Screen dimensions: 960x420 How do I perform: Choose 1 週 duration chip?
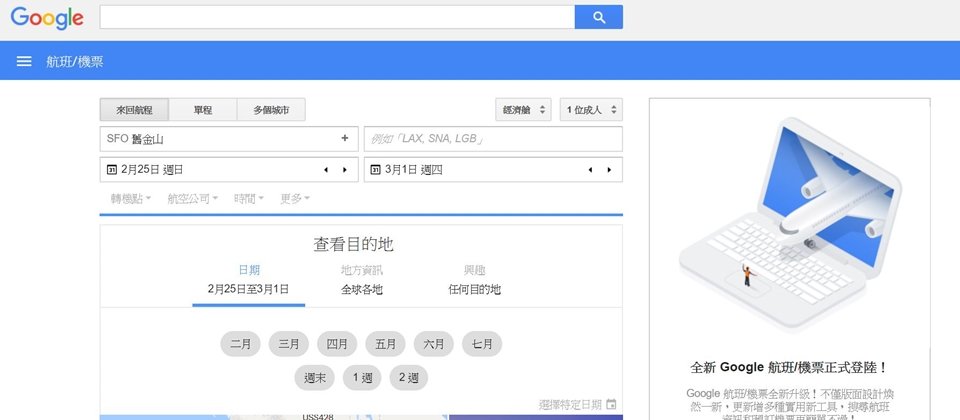(x=362, y=378)
